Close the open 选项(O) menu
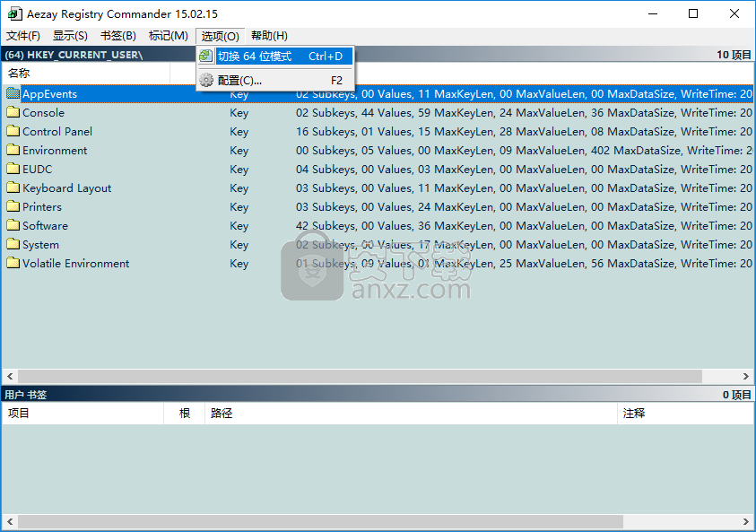 (x=221, y=36)
